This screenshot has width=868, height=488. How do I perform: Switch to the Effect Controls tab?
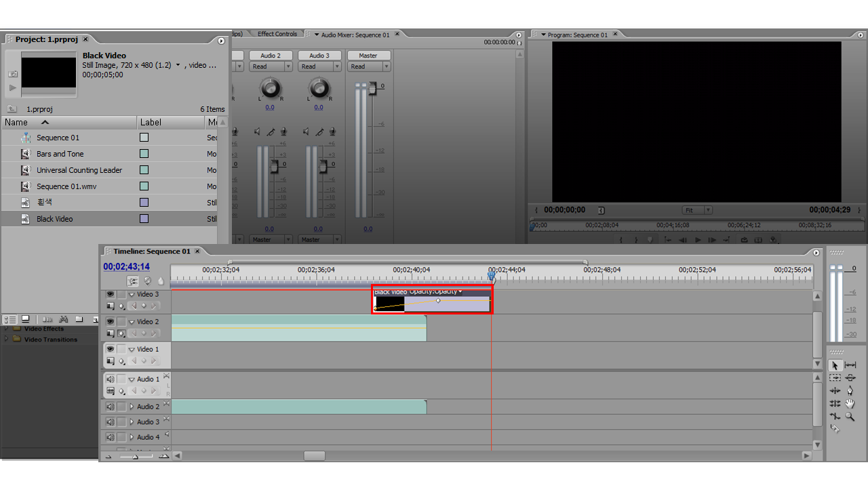277,34
